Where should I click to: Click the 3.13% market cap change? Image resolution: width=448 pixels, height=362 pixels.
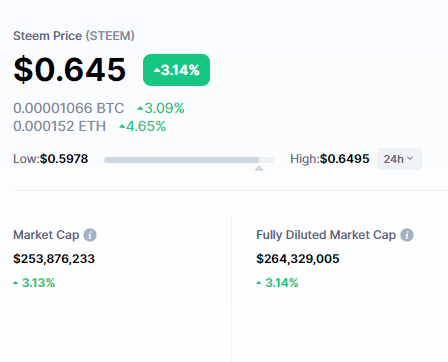pos(34,283)
